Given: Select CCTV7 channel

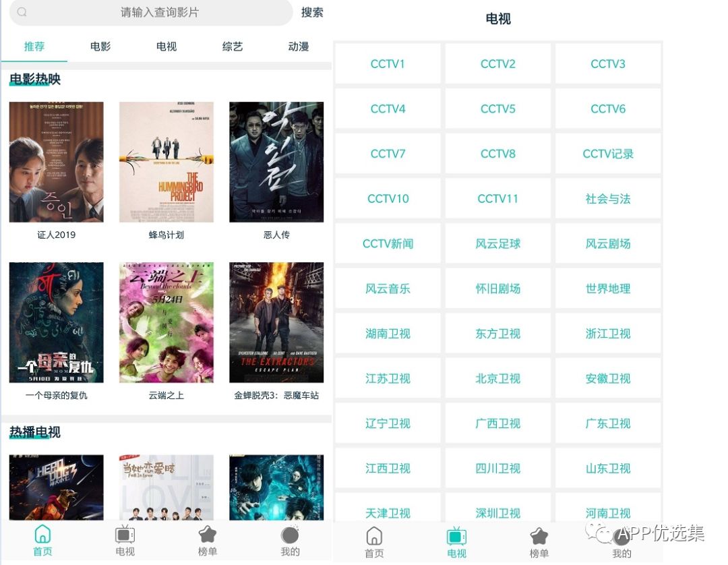Looking at the screenshot, I should [388, 154].
